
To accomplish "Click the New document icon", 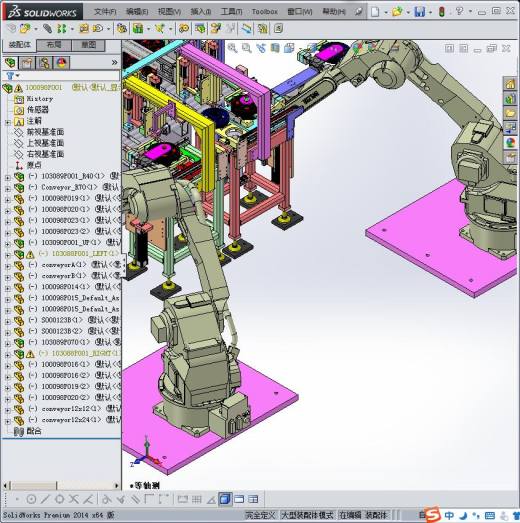I will (375, 12).
